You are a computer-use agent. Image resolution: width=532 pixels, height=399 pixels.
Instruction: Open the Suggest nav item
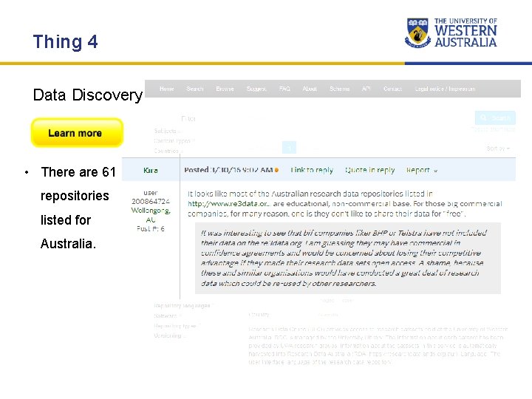[x=256, y=89]
